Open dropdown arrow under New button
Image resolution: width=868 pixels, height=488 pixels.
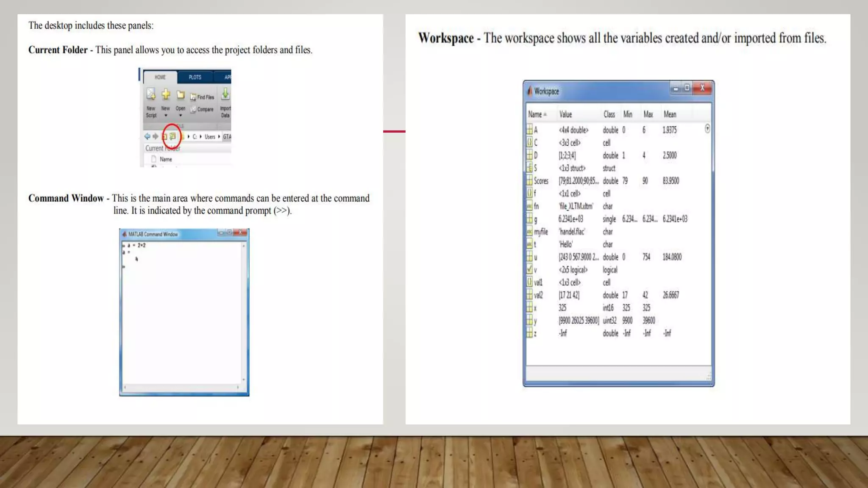tap(166, 116)
